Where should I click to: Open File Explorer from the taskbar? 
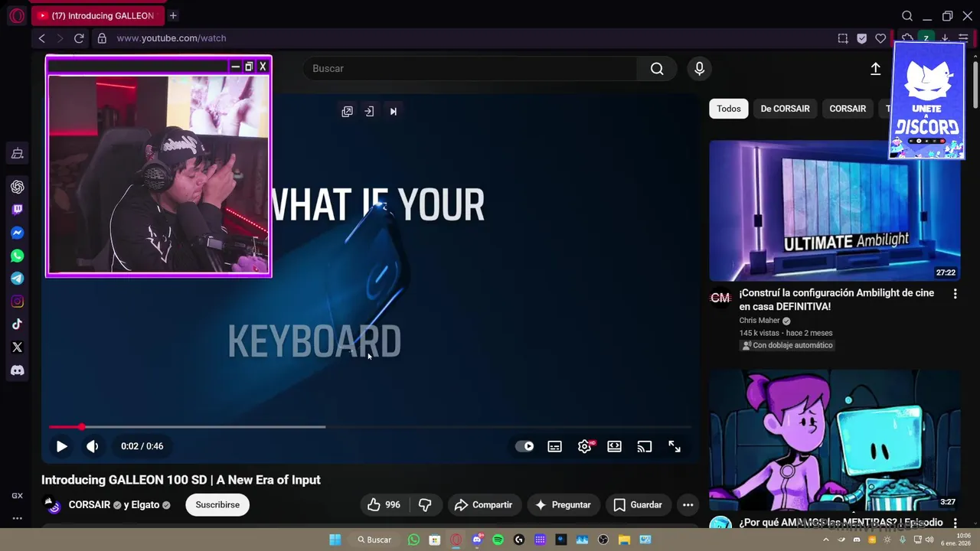coord(624,540)
